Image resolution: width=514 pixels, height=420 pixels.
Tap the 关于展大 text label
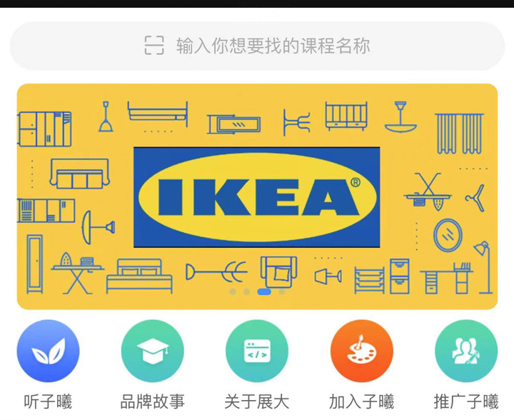point(257,401)
